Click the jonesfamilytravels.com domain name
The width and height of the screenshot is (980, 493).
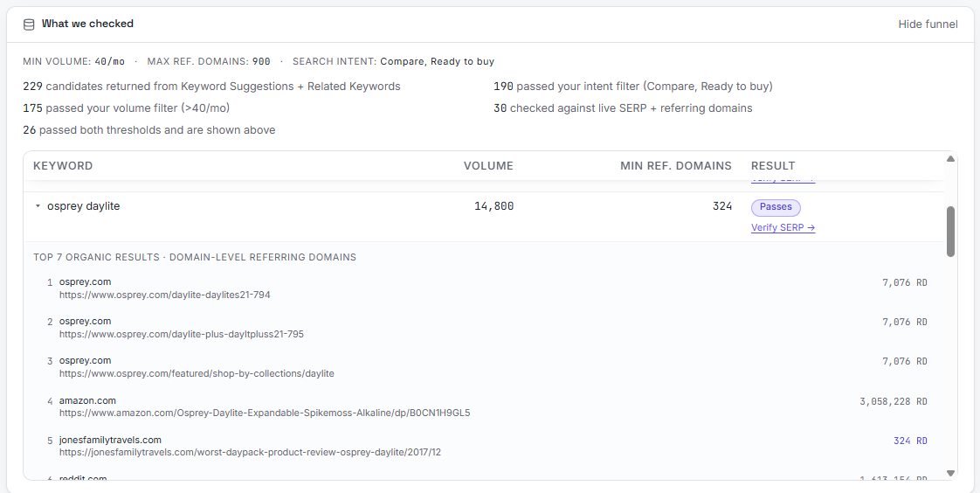click(111, 440)
